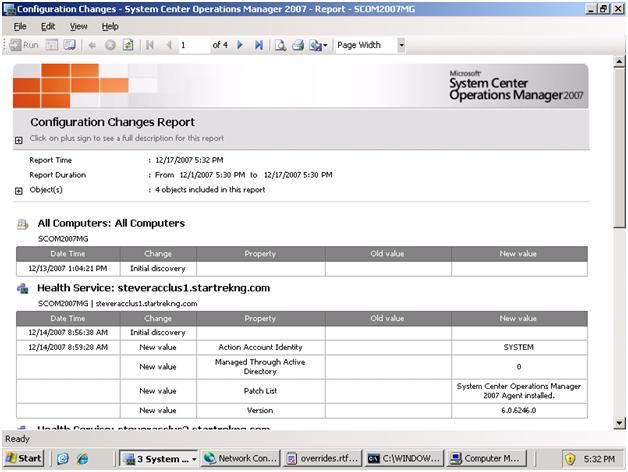Click the document map toolbar icon

tap(69, 45)
